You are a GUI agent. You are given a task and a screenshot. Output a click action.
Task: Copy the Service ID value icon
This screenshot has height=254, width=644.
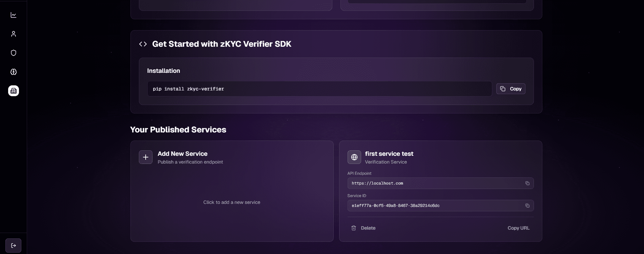(x=527, y=206)
